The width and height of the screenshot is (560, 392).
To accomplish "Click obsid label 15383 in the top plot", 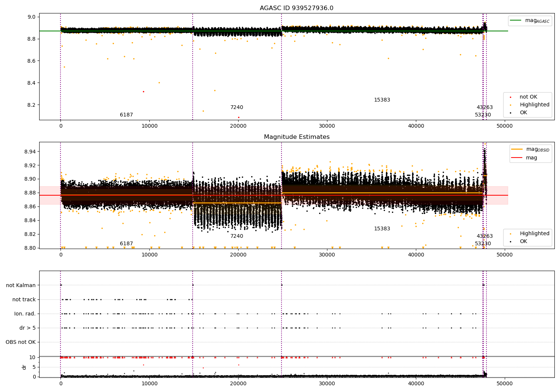I will (x=382, y=100).
